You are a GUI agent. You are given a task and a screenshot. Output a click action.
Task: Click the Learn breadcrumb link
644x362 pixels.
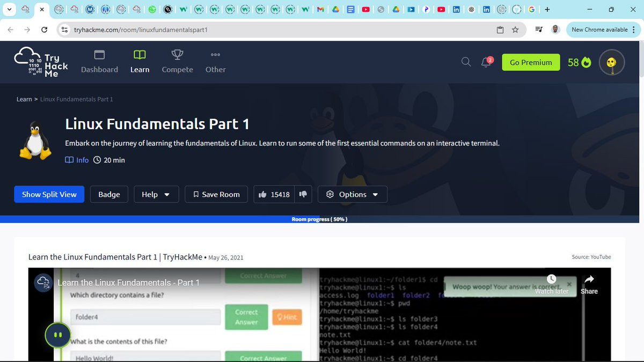(x=24, y=99)
